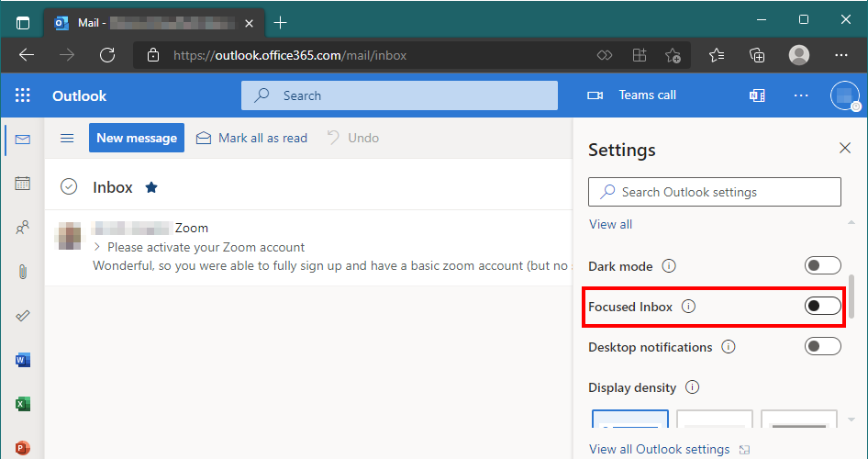868x459 pixels.
Task: Select all messages with Inbox circle checkbox
Action: 68,187
